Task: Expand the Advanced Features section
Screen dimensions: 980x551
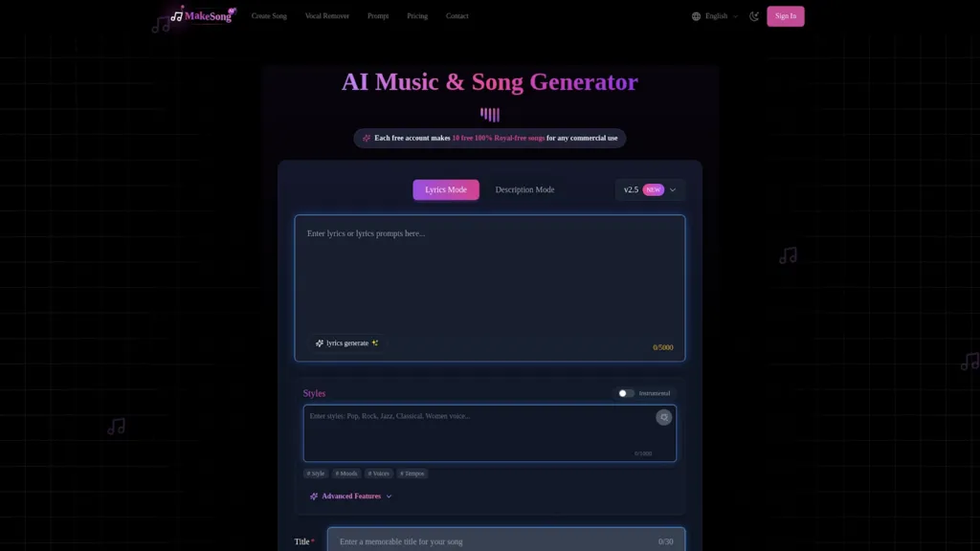Action: point(351,496)
